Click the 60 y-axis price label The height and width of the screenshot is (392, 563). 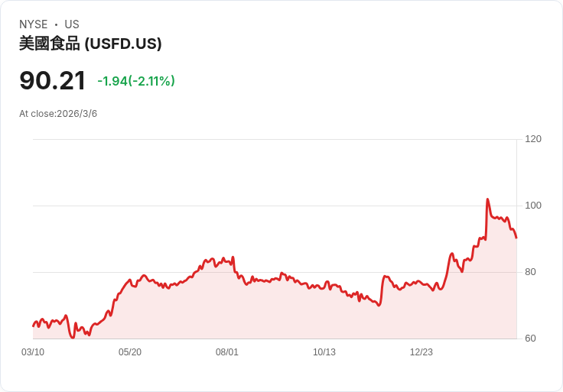529,339
